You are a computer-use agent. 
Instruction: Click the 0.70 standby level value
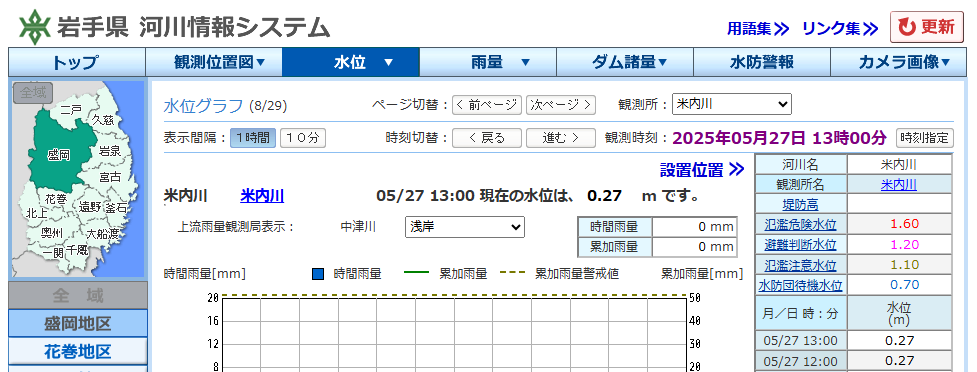coord(904,285)
